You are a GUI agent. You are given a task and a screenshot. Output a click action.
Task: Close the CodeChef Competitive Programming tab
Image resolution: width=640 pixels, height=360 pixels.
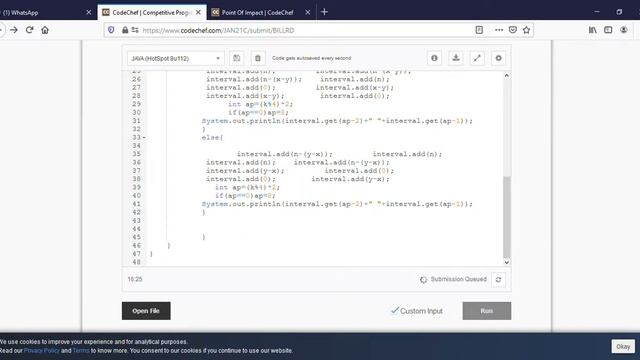point(198,13)
